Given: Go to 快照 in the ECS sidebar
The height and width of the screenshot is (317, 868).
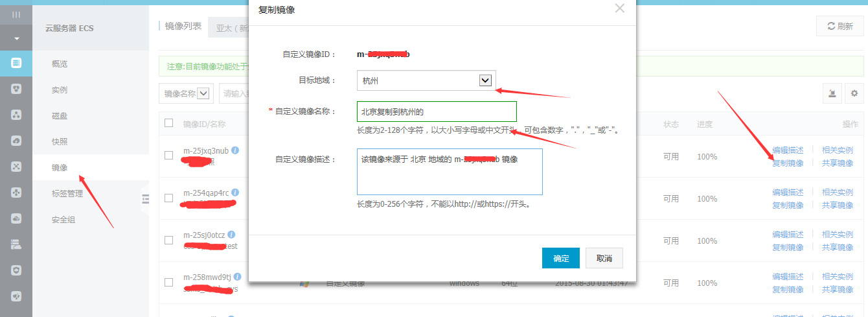Looking at the screenshot, I should point(60,141).
